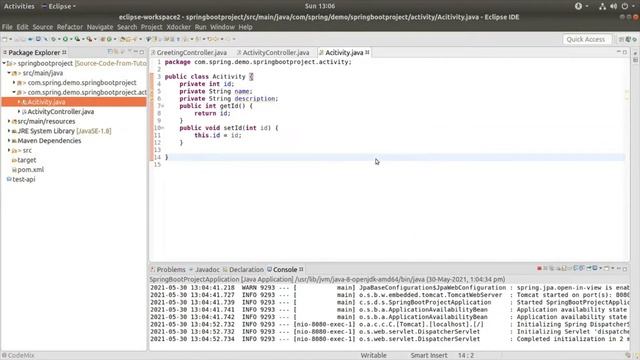Open the New dropdown arrow

[x=11, y=39]
